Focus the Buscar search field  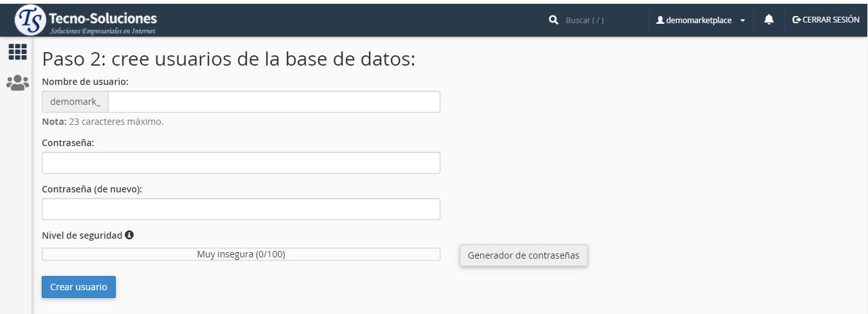(598, 21)
